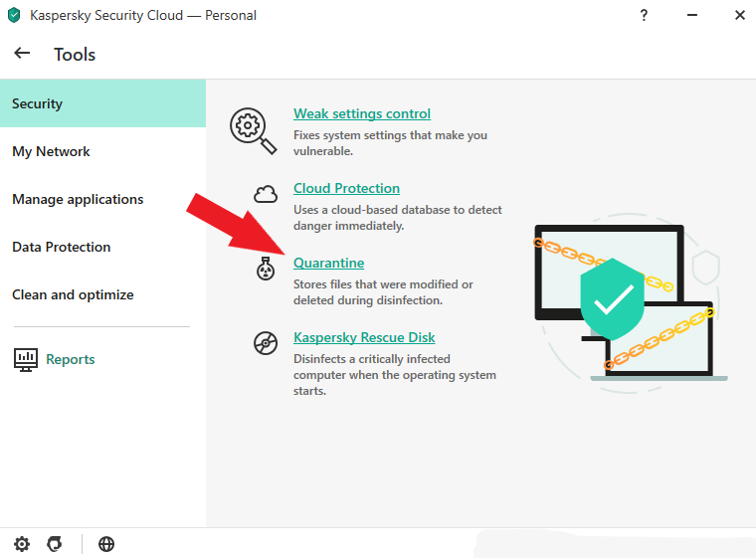Switch to the My Network section
This screenshot has height=558, width=756.
click(x=102, y=151)
